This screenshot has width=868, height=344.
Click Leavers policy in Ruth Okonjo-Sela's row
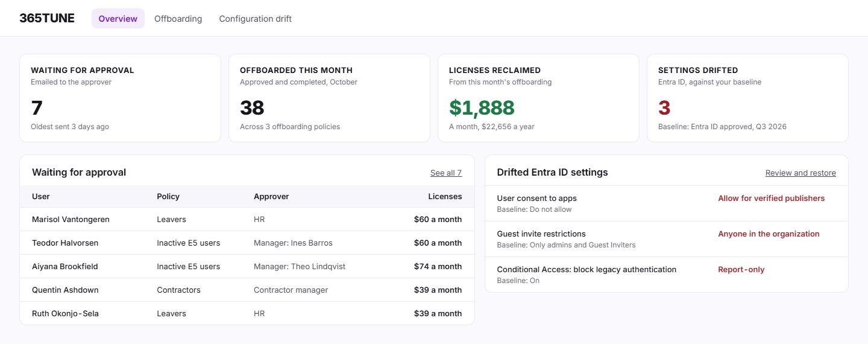171,314
